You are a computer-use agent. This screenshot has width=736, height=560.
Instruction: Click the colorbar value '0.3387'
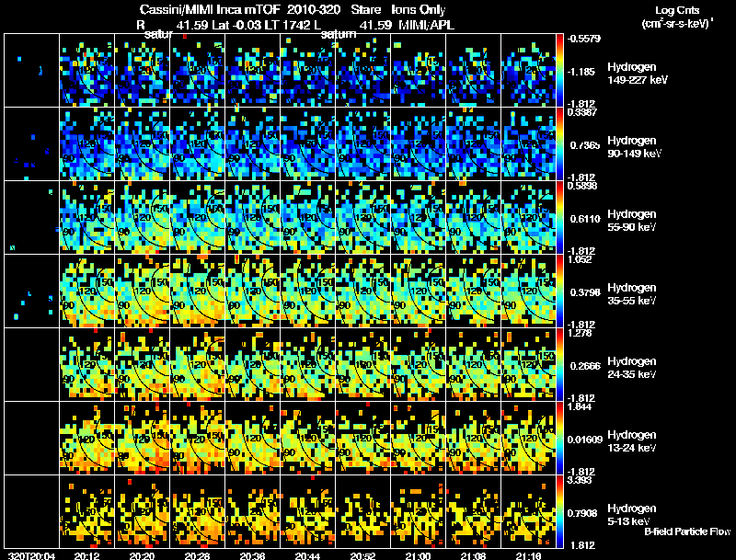(581, 112)
